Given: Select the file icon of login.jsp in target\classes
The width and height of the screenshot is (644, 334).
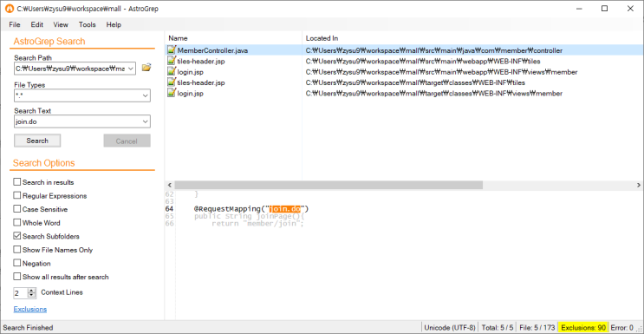Looking at the screenshot, I should coord(172,93).
